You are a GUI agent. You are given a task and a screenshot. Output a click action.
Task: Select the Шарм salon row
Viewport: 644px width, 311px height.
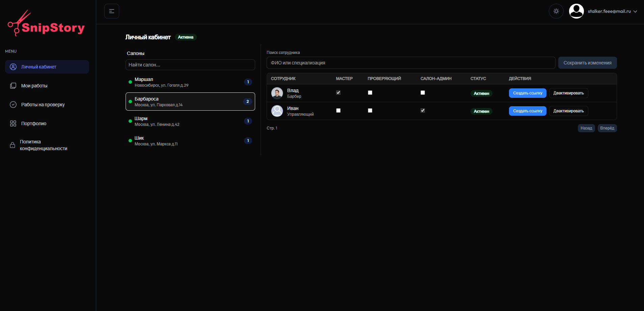tap(190, 121)
